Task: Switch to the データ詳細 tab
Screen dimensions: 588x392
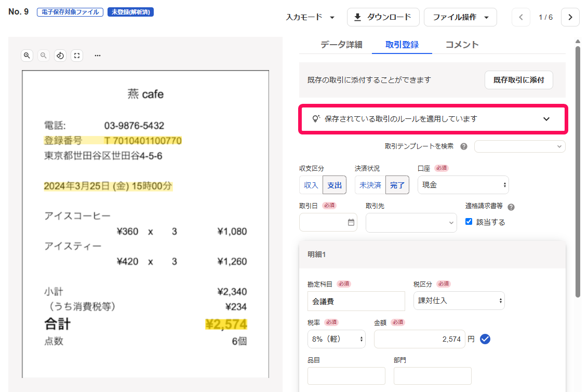Action: point(341,45)
